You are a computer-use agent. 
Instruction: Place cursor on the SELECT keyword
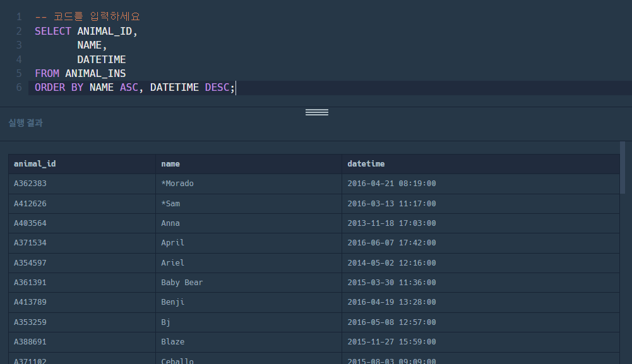tap(53, 31)
